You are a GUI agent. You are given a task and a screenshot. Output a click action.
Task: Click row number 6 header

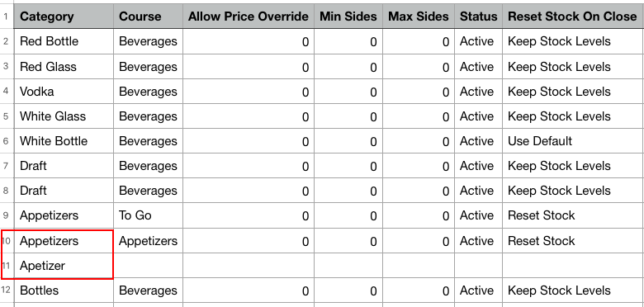tap(7, 141)
